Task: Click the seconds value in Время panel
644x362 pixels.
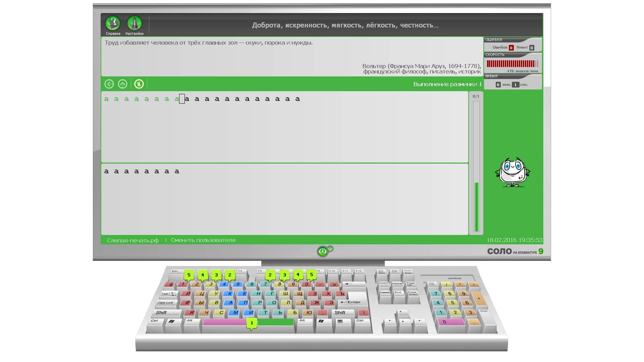Action: pos(516,84)
